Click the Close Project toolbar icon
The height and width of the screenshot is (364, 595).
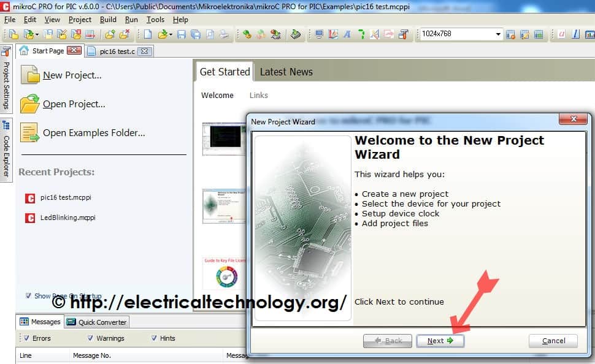coord(76,34)
